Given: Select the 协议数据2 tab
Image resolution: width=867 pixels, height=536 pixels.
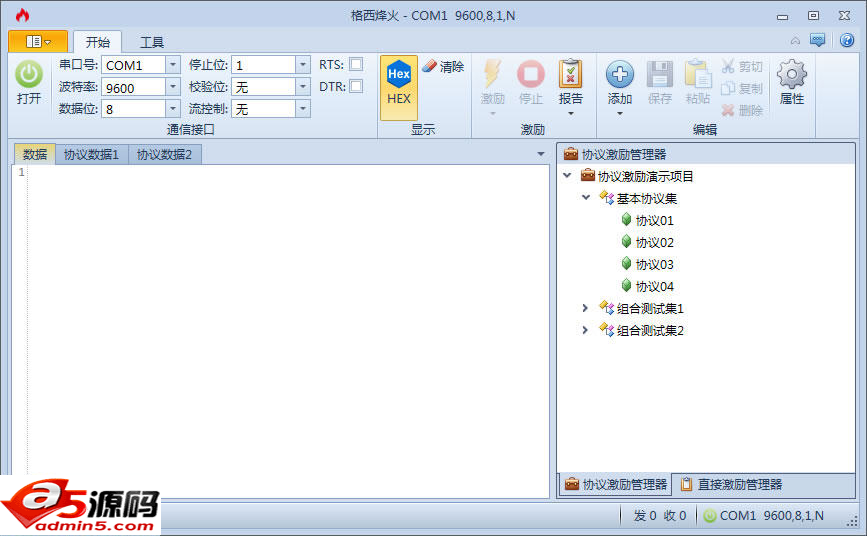Looking at the screenshot, I should pyautogui.click(x=164, y=154).
